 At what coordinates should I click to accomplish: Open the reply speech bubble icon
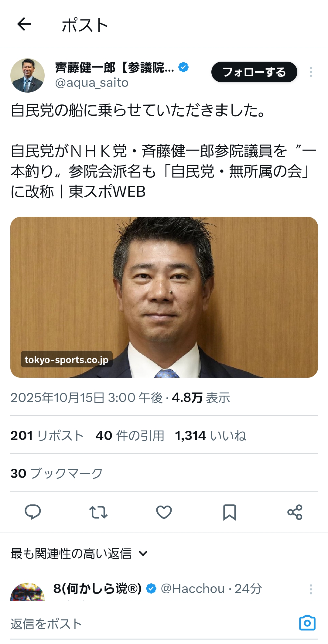[x=33, y=512]
